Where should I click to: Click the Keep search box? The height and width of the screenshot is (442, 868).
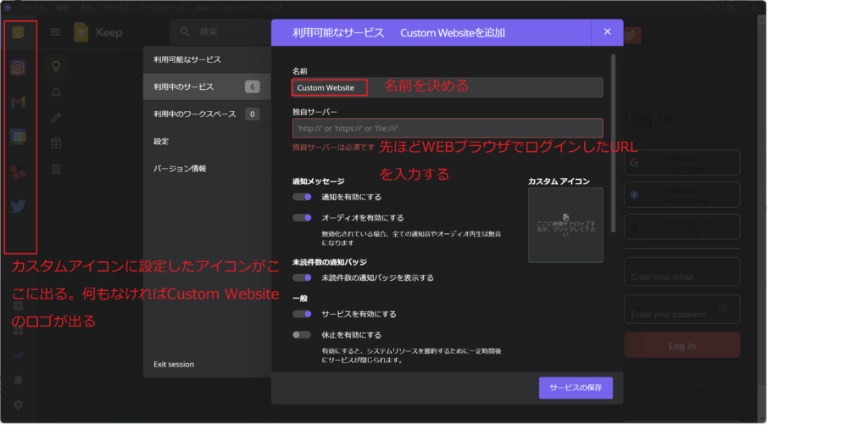pos(221,32)
